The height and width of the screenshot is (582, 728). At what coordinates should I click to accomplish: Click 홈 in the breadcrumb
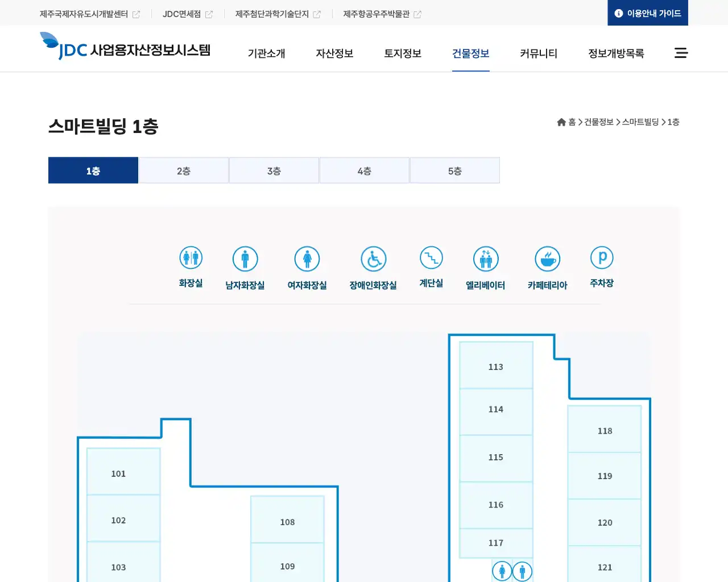[x=572, y=122]
